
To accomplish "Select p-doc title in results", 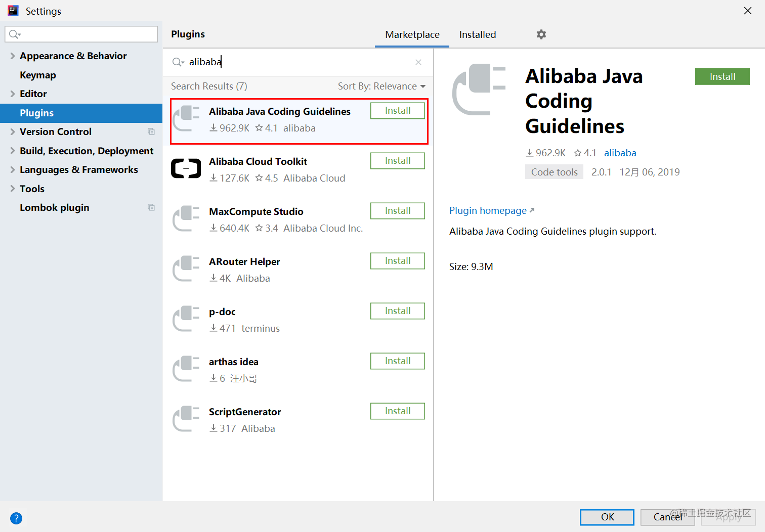I will click(x=222, y=312).
